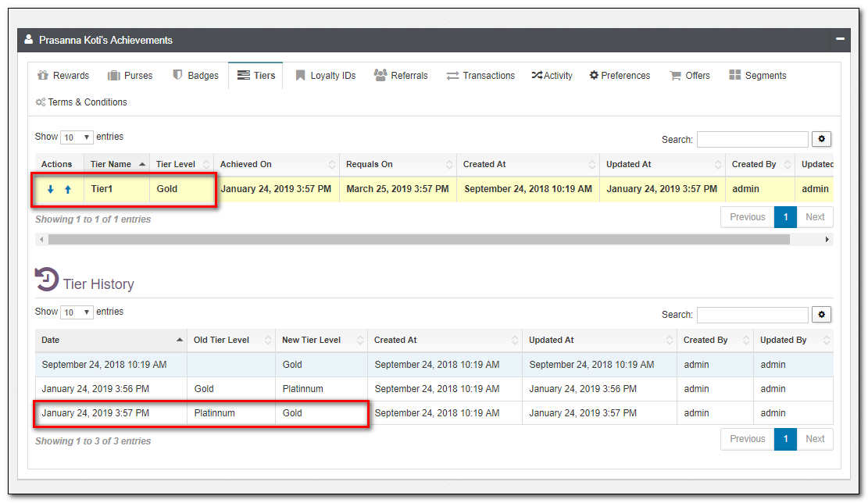
Task: Click the downgrade tier down arrow icon
Action: point(51,190)
